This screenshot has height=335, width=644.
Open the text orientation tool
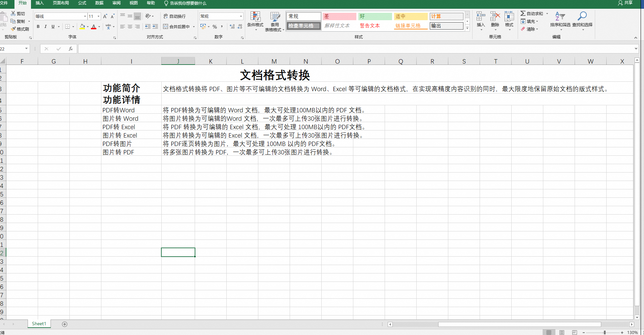coord(148,16)
